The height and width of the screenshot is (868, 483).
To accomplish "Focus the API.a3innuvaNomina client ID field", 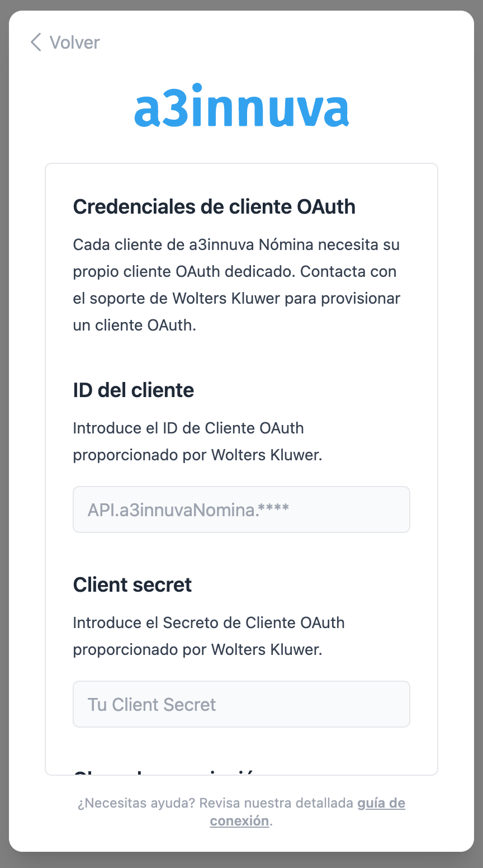I will [x=241, y=510].
